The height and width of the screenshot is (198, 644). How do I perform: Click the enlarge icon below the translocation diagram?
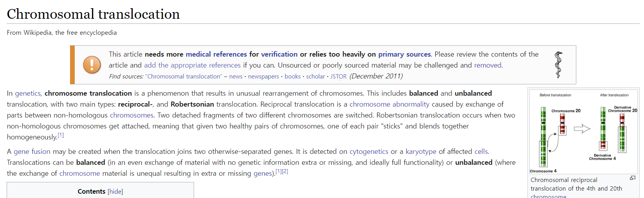pos(632,178)
